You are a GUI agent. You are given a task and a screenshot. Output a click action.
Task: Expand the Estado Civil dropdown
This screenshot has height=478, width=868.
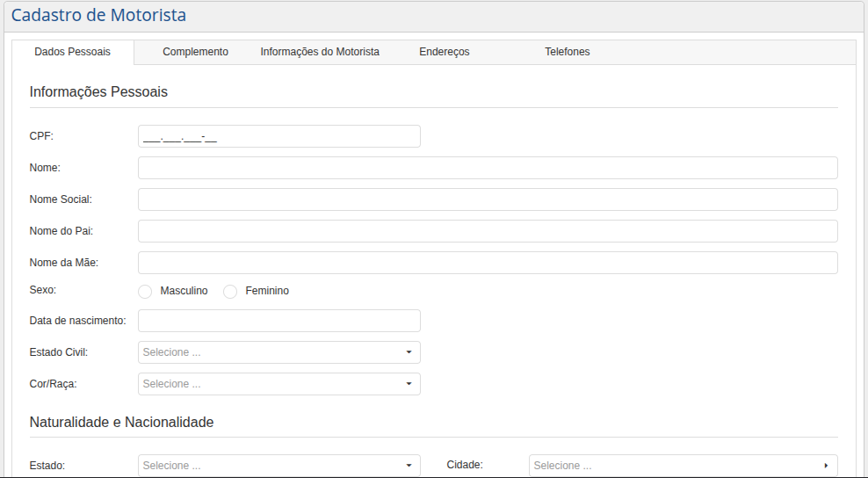278,352
